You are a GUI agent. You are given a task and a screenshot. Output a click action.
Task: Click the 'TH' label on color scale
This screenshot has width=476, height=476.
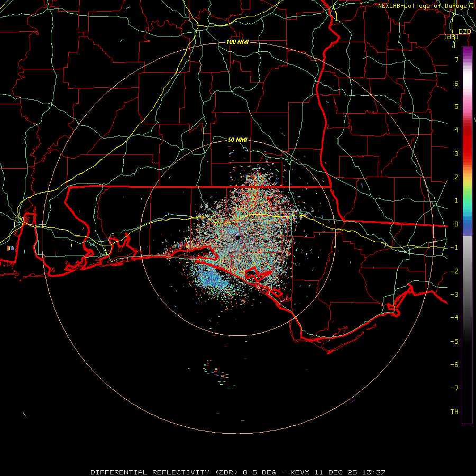[454, 412]
